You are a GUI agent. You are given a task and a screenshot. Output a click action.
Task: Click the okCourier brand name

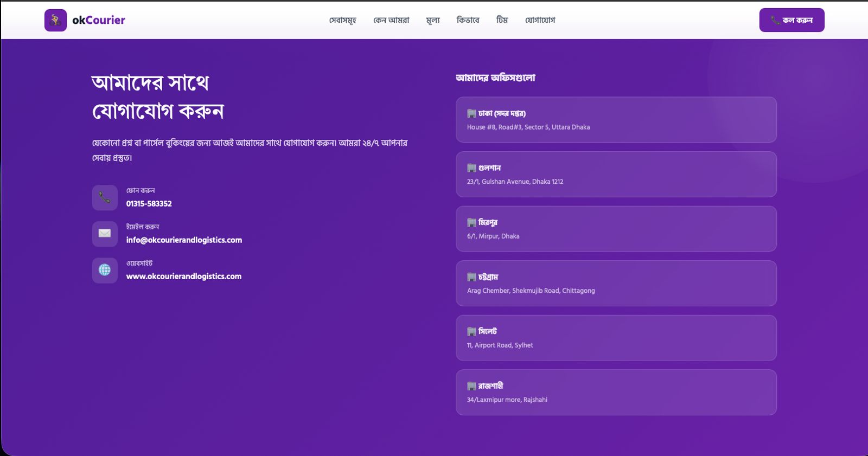(x=99, y=20)
